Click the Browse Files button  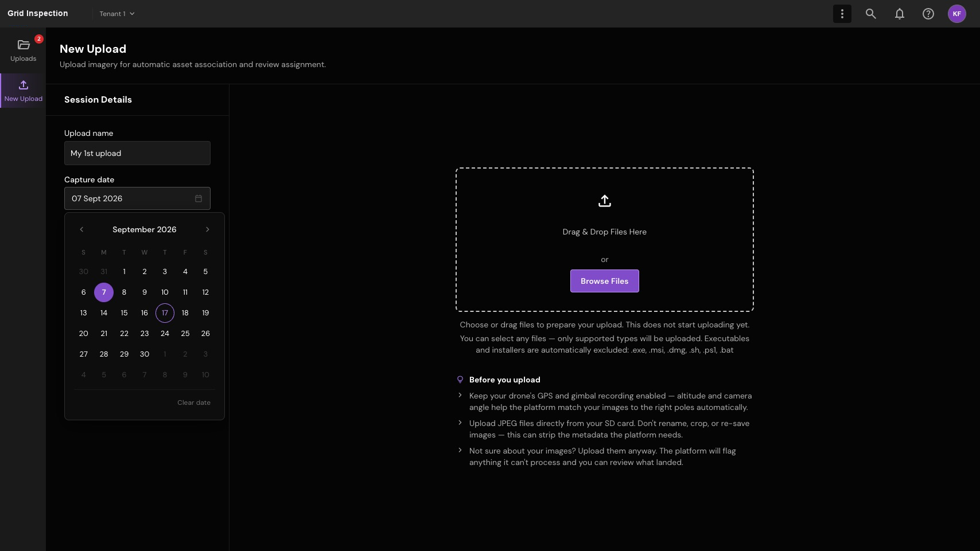click(x=604, y=281)
